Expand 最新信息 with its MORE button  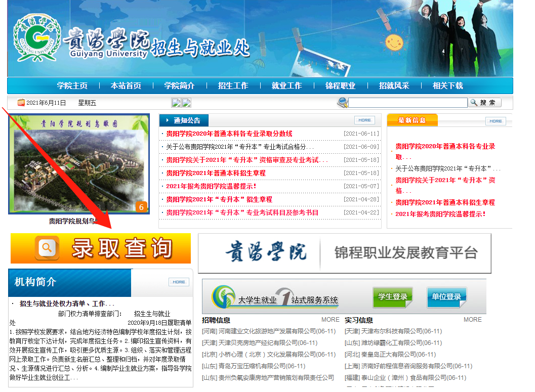[x=495, y=121]
